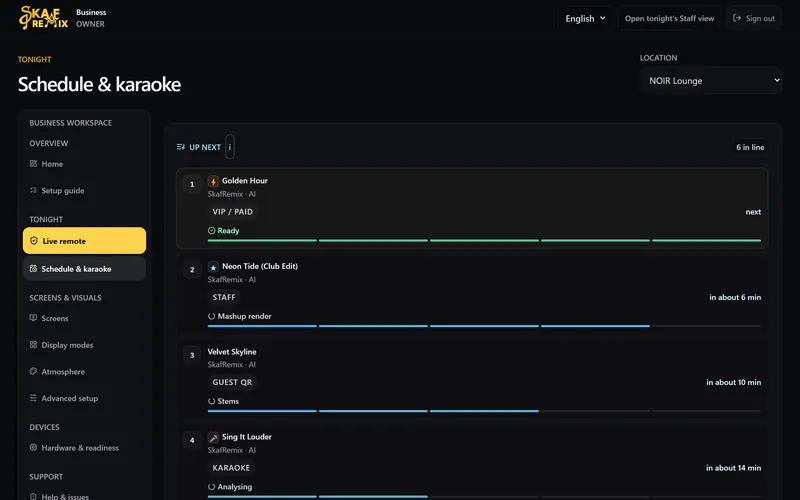Go to Home in sidebar
This screenshot has height=500, width=800.
tap(84, 164)
